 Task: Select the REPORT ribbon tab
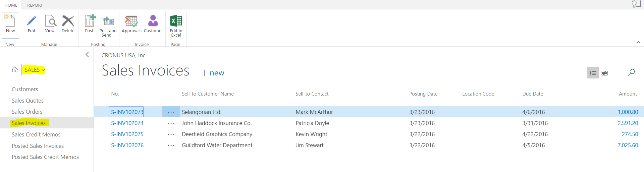pos(35,5)
